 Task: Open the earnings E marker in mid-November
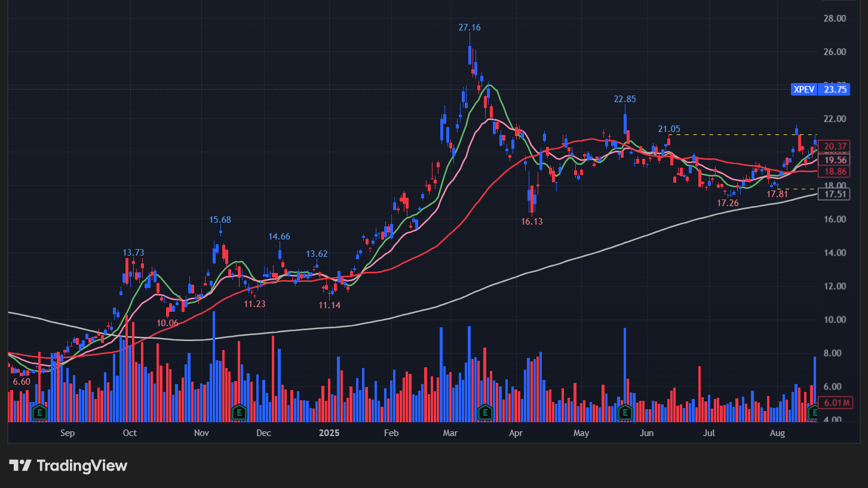pos(239,412)
